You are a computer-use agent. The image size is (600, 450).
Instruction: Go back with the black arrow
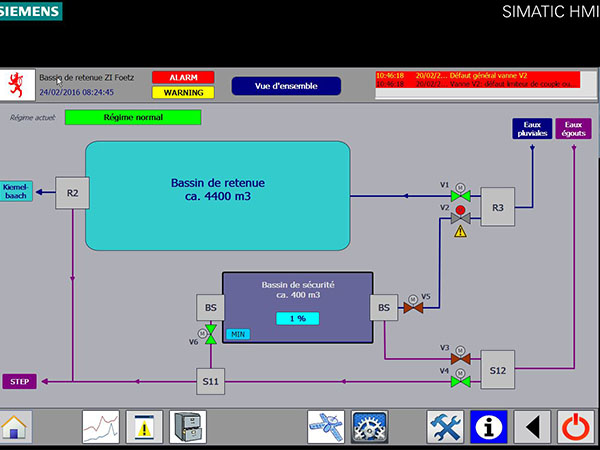coord(532,427)
